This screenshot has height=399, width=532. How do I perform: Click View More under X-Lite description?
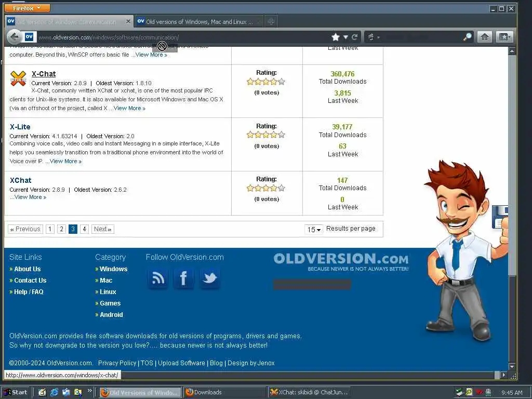coord(65,161)
